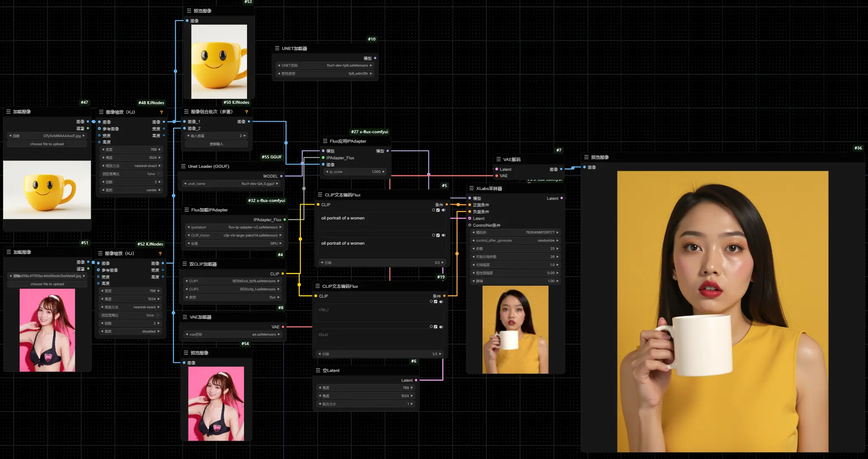Click 'choose file to upload' in node #51
The width and height of the screenshot is (868, 459).
[x=47, y=284]
